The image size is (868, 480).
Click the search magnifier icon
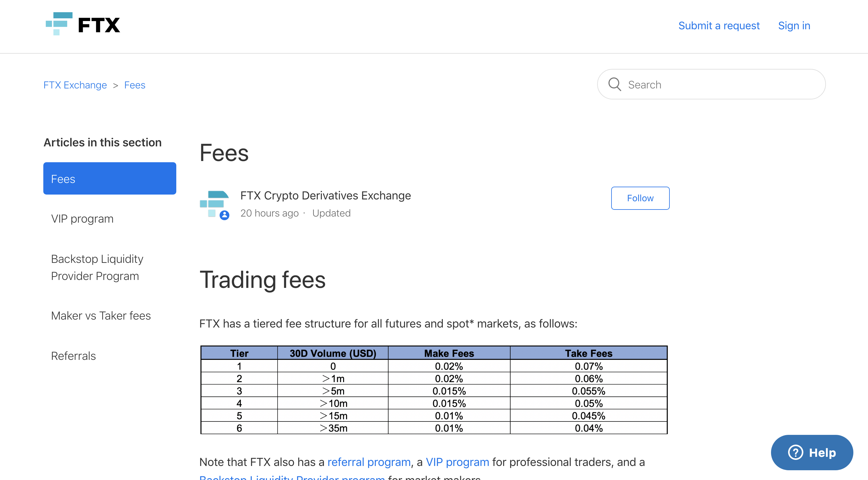(x=615, y=84)
